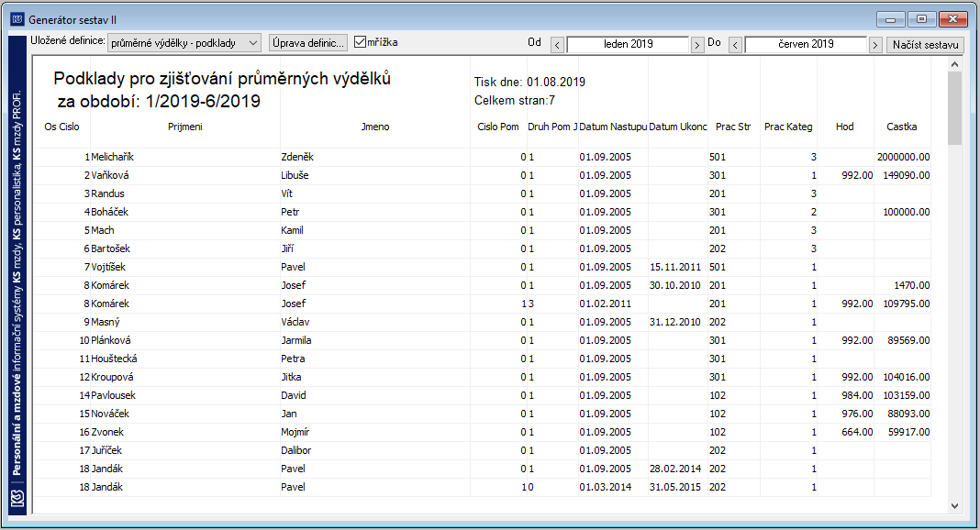
Task: Open the Uložené definice dropdown
Action: click(x=184, y=43)
